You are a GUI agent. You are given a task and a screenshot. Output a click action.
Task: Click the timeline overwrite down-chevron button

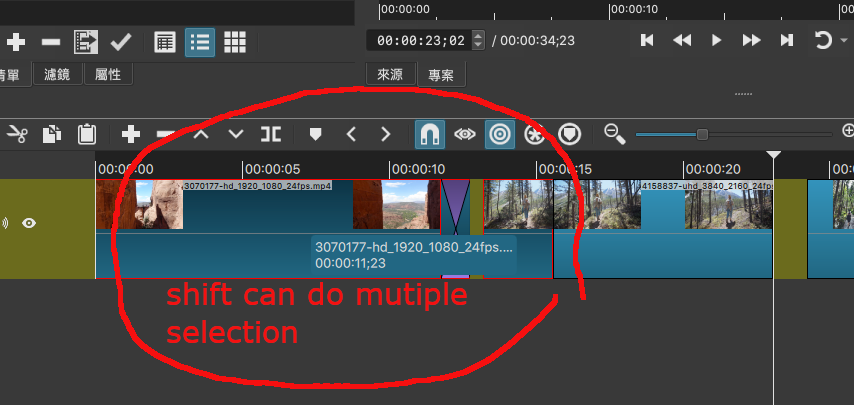236,134
